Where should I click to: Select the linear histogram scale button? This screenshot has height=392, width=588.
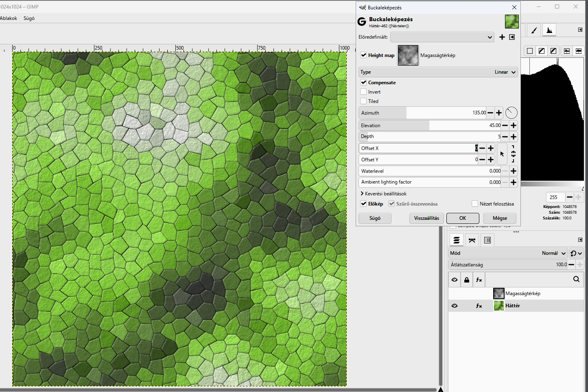(x=567, y=51)
